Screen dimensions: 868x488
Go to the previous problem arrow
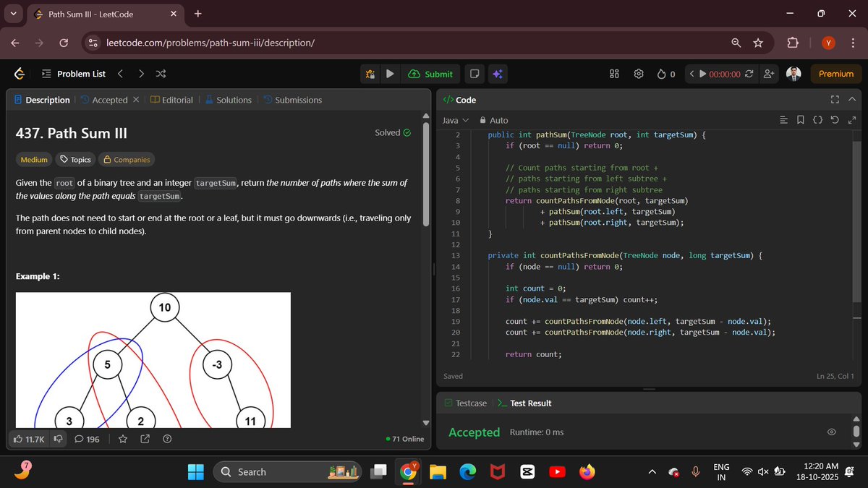pyautogui.click(x=120, y=74)
